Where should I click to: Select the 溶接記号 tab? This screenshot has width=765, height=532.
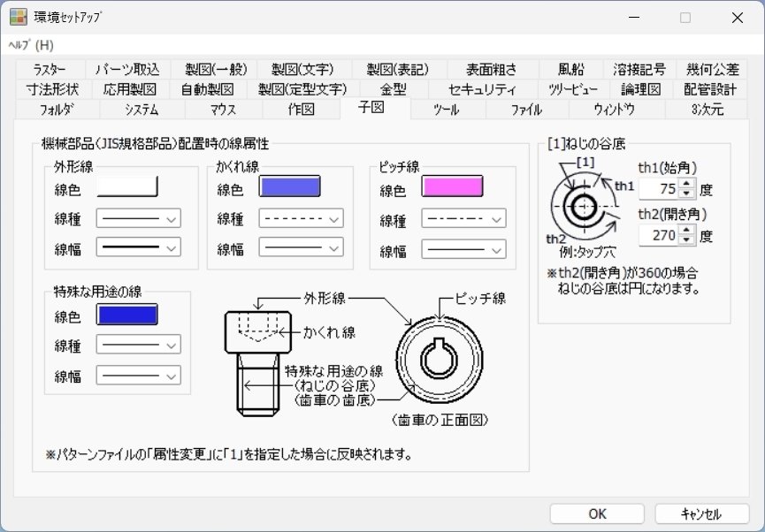639,69
